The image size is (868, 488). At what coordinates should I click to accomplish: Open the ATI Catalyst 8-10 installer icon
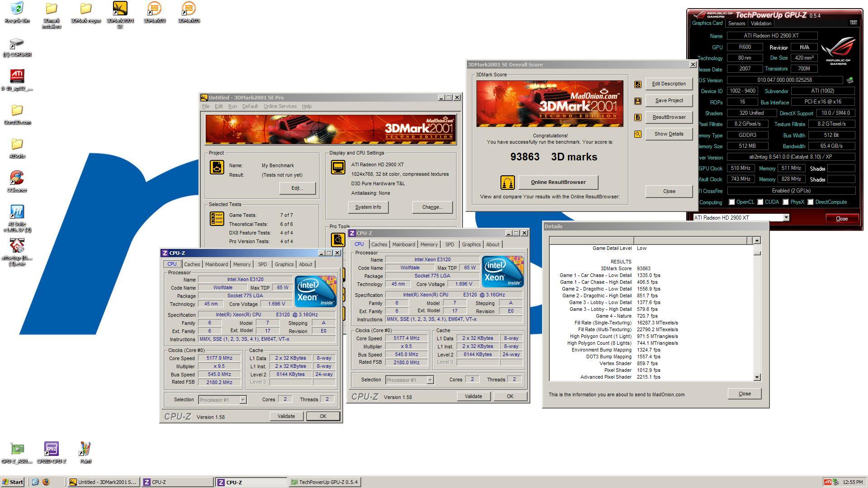point(17,80)
